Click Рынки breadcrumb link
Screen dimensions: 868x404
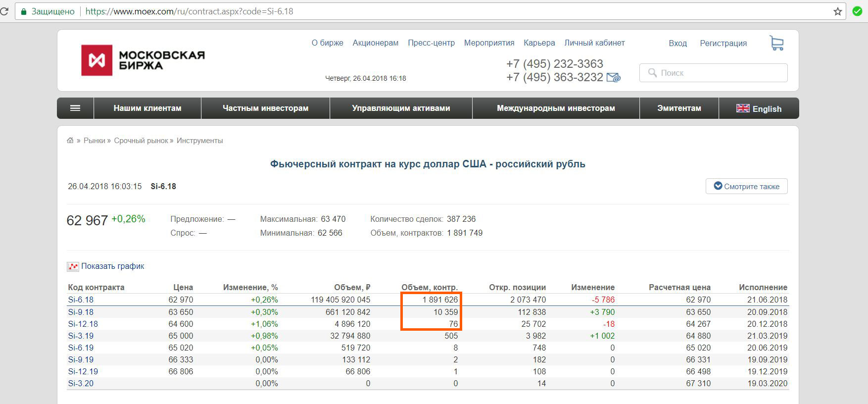[x=94, y=141]
